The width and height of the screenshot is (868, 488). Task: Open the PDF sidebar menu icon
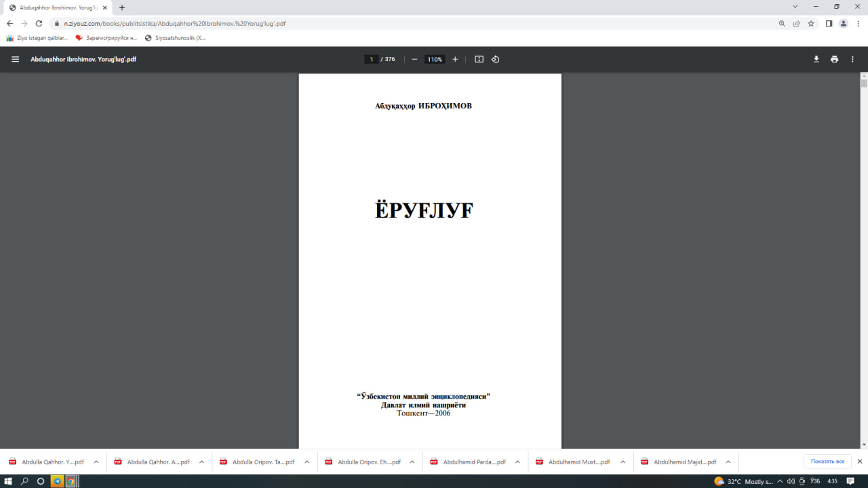(x=15, y=59)
